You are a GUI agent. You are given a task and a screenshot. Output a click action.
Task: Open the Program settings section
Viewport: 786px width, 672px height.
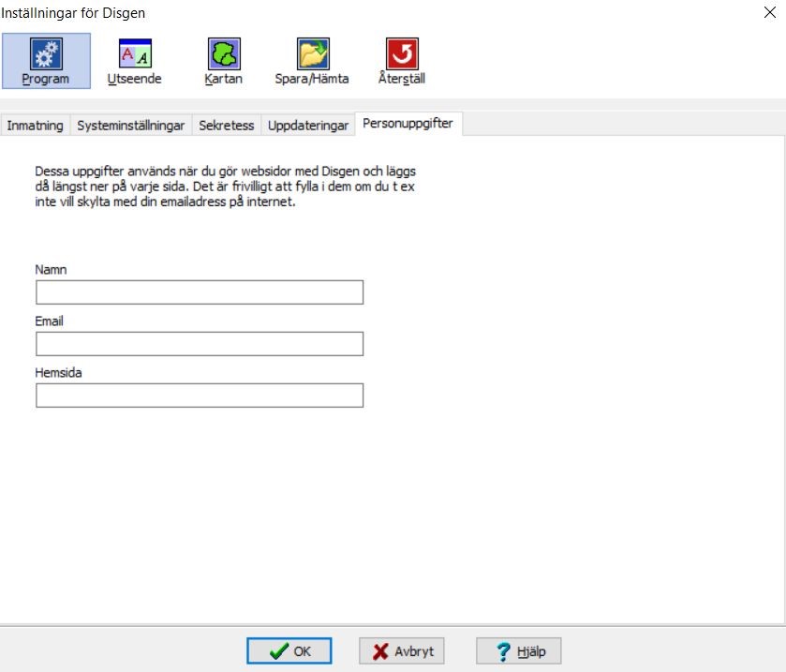click(x=46, y=61)
